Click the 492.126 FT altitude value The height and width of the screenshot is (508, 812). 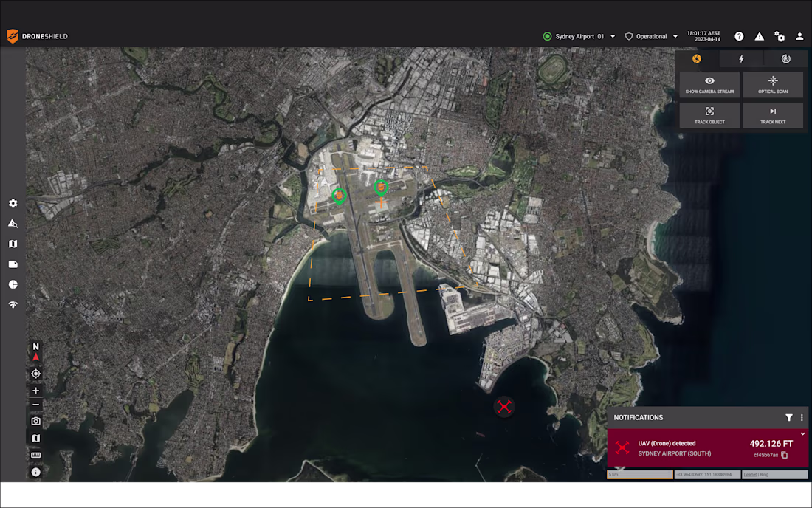tap(771, 444)
